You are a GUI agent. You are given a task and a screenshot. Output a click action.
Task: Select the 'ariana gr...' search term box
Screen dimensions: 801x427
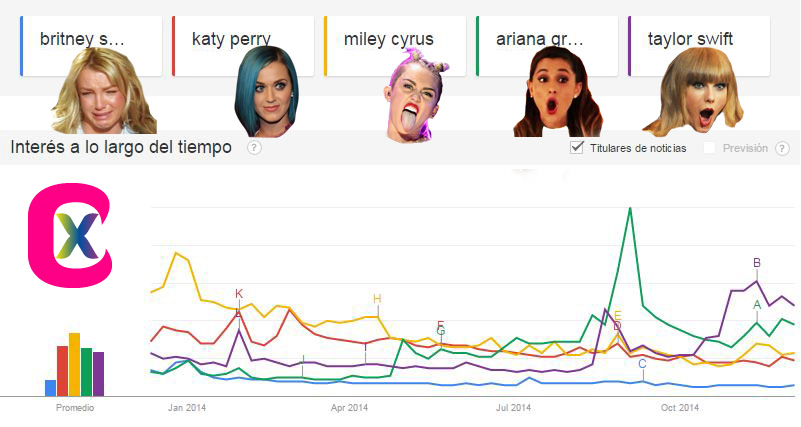tap(548, 40)
